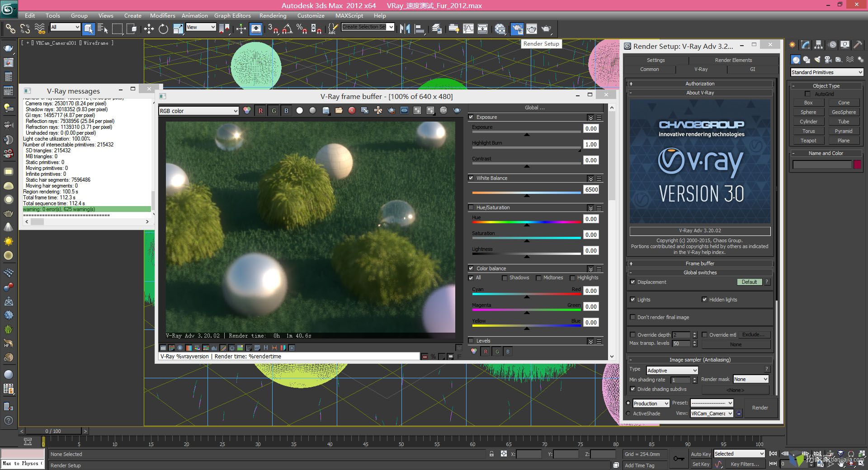Enable the Hue/Saturation checkbox
The width and height of the screenshot is (868, 470).
click(471, 207)
